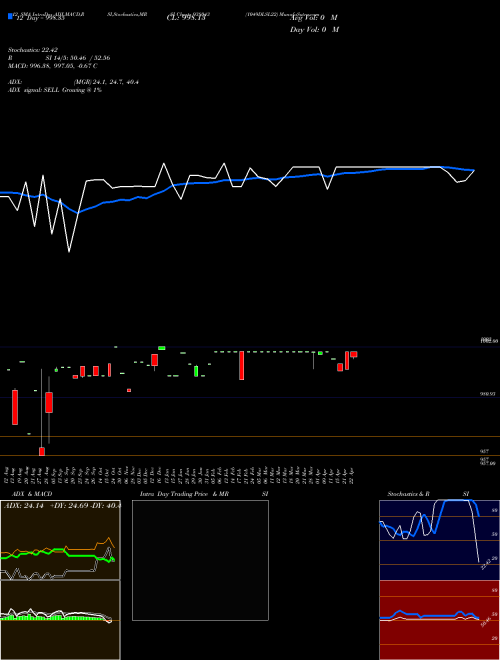Click the "SI 14/3: 30.46 / 32.56" line
Image resolution: width=500 pixels, height=660 pixels.
[x=78, y=58]
